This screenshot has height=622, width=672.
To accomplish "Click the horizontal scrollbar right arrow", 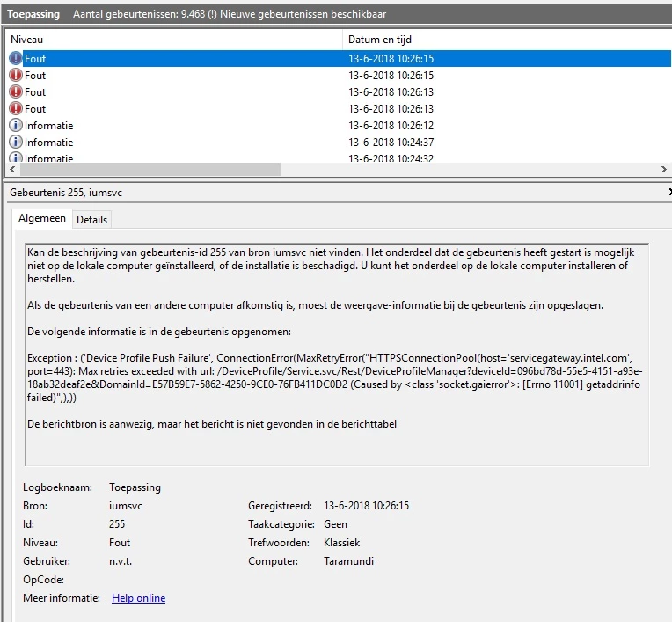I will click(664, 169).
